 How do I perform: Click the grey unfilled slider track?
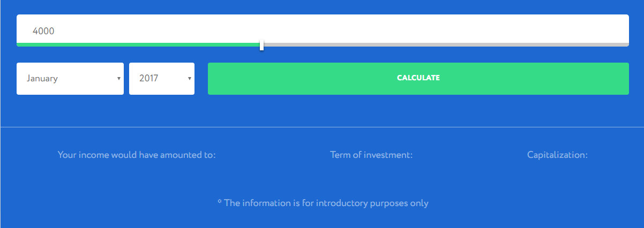point(445,44)
